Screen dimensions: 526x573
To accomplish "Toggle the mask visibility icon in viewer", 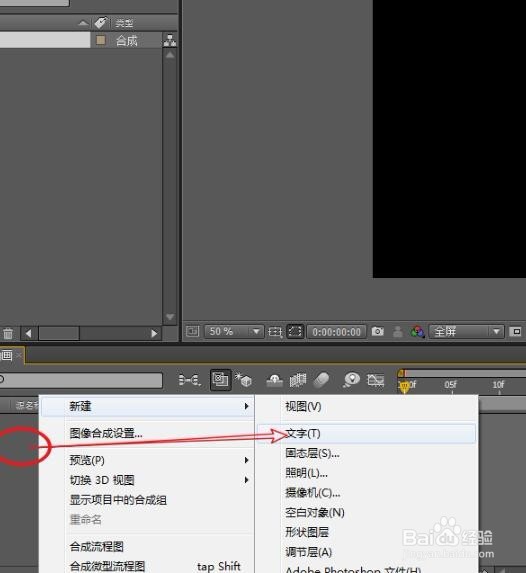I will click(x=295, y=331).
